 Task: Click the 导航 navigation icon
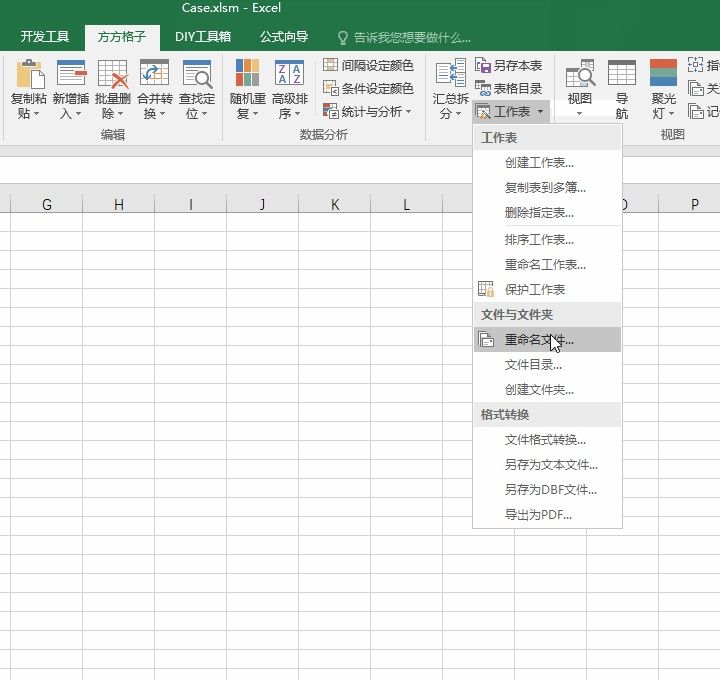coord(622,73)
